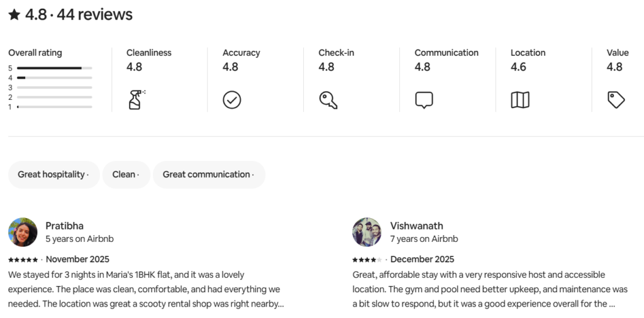This screenshot has width=644, height=318.
Task: Click the Value price tag icon
Action: pyautogui.click(x=616, y=100)
